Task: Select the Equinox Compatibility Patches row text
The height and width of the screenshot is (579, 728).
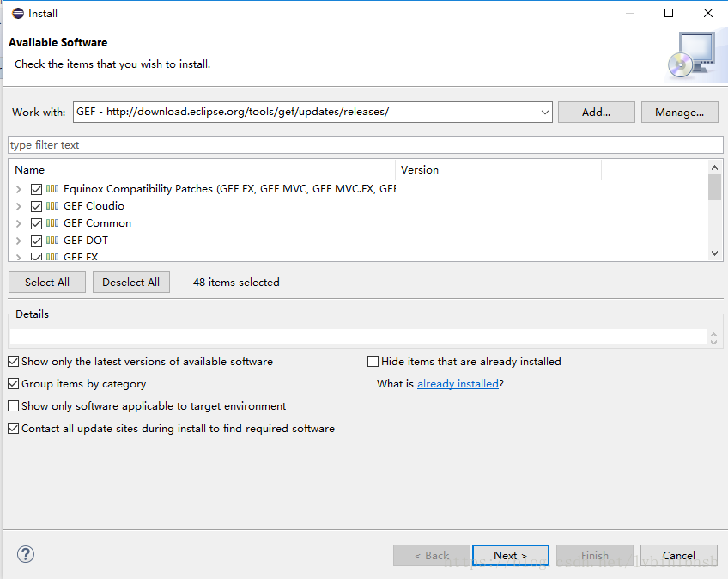Action: click(229, 189)
